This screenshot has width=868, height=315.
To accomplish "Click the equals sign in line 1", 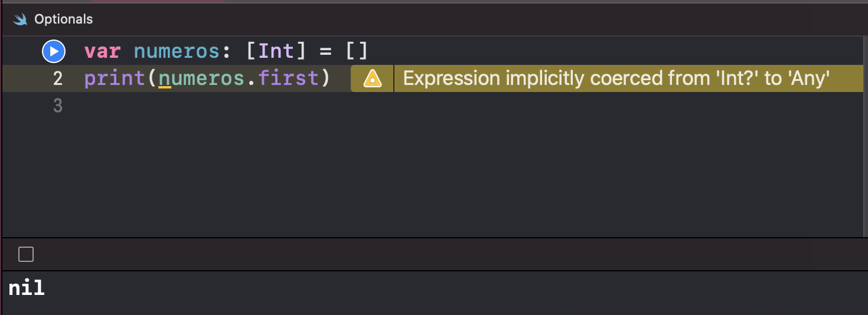I will 325,52.
